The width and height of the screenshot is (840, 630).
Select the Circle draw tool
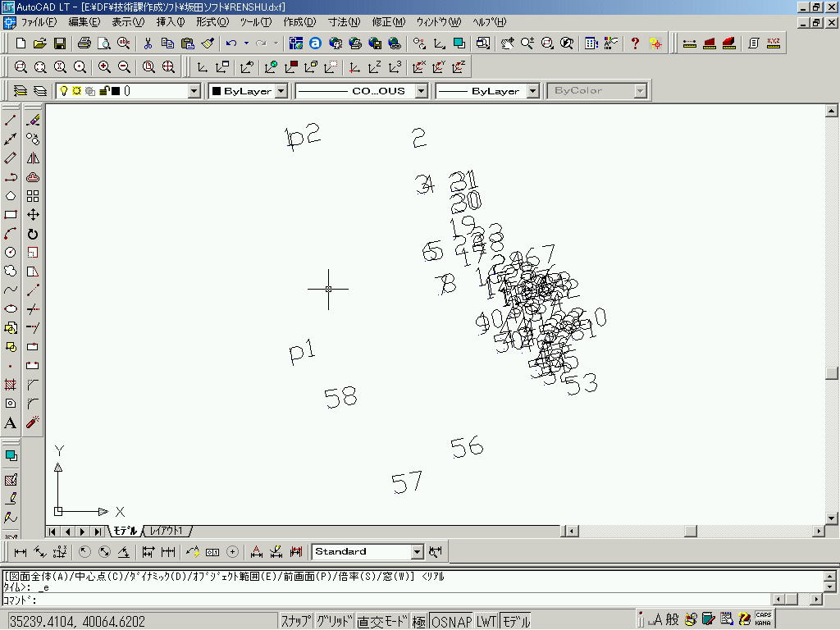(10, 253)
